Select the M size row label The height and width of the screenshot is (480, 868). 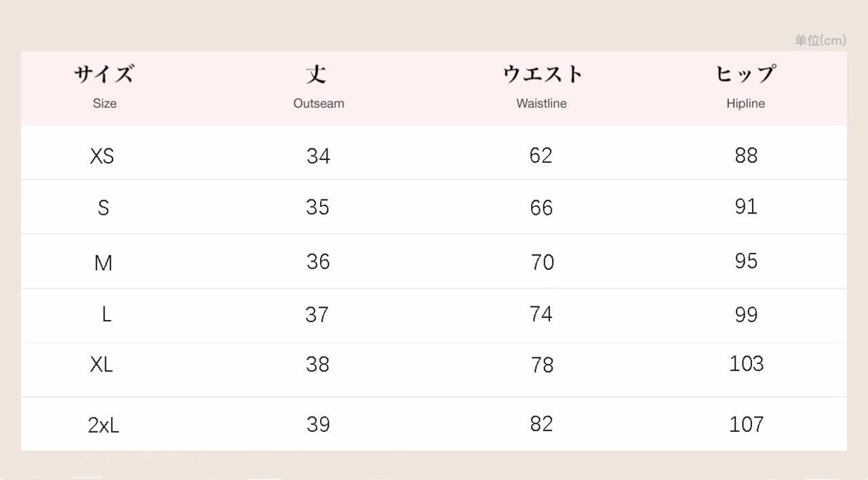[103, 262]
